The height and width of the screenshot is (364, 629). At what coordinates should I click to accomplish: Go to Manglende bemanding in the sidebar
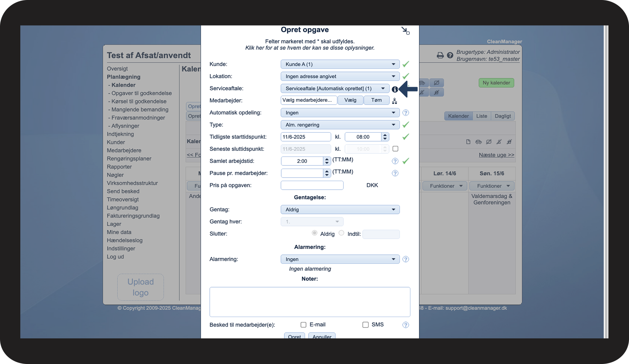[x=140, y=110]
